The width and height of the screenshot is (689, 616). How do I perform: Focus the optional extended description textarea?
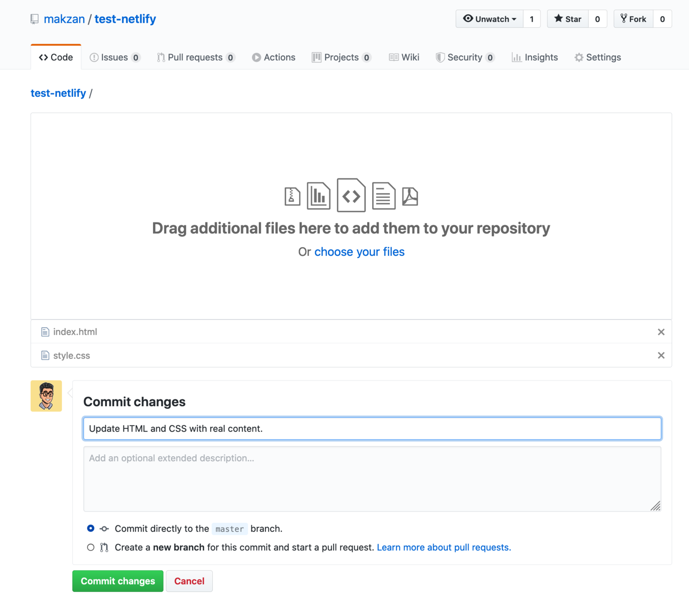coord(372,479)
